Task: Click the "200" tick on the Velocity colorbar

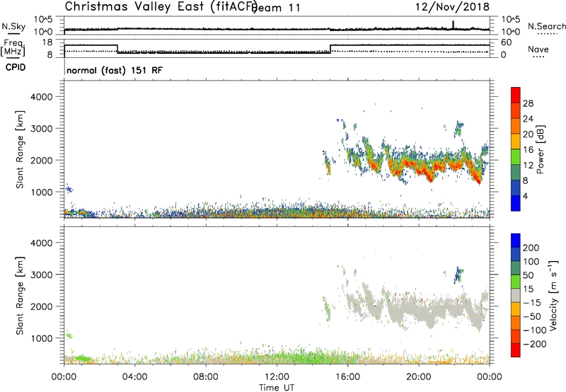Action: click(531, 248)
